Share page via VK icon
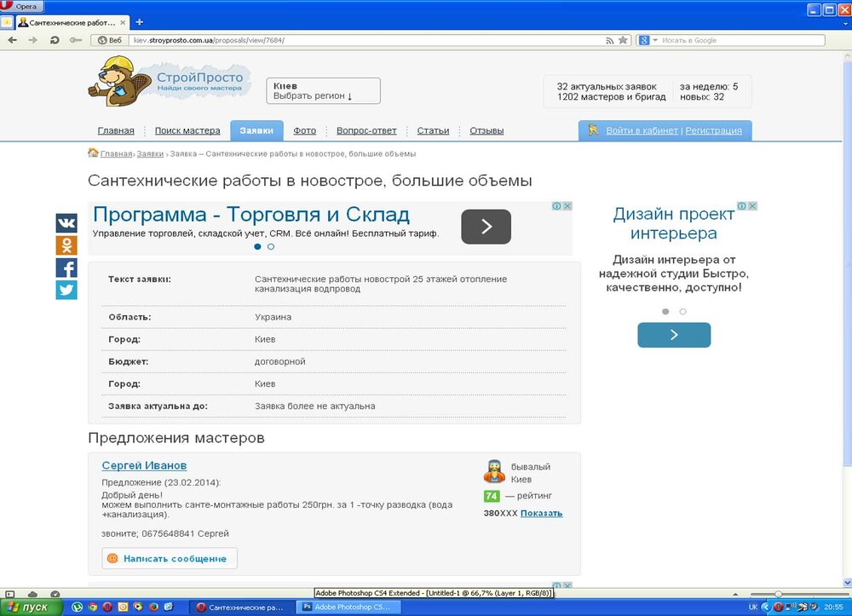Screen dimensions: 852x616 [x=66, y=223]
